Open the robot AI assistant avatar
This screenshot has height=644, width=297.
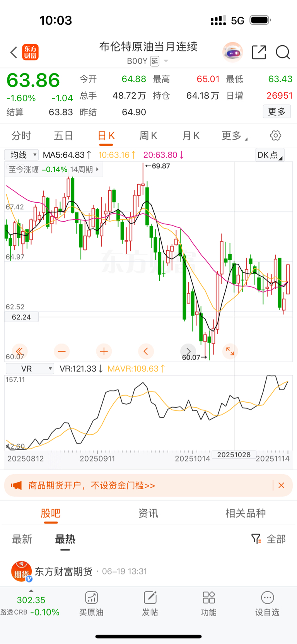pyautogui.click(x=232, y=52)
